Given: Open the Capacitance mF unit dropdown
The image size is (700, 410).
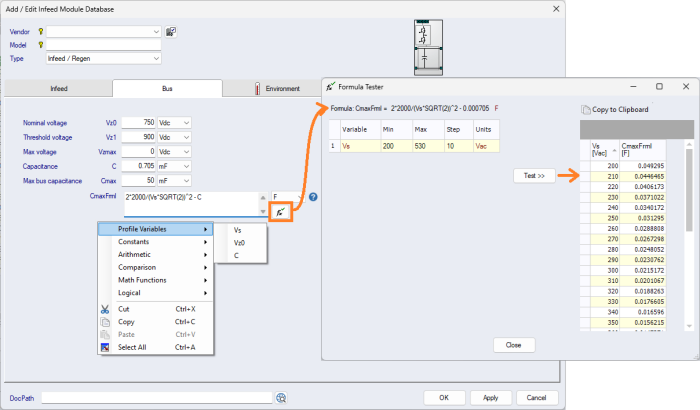Looking at the screenshot, I should click(x=186, y=165).
